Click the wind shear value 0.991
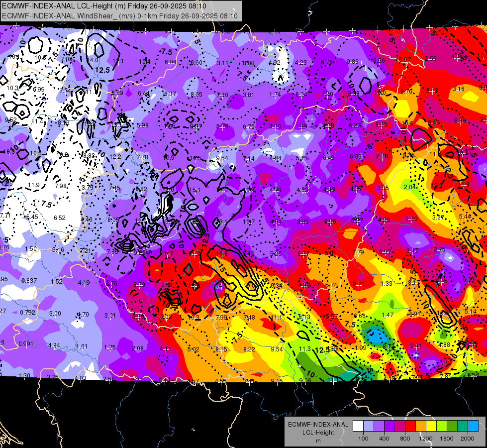 coord(26,344)
